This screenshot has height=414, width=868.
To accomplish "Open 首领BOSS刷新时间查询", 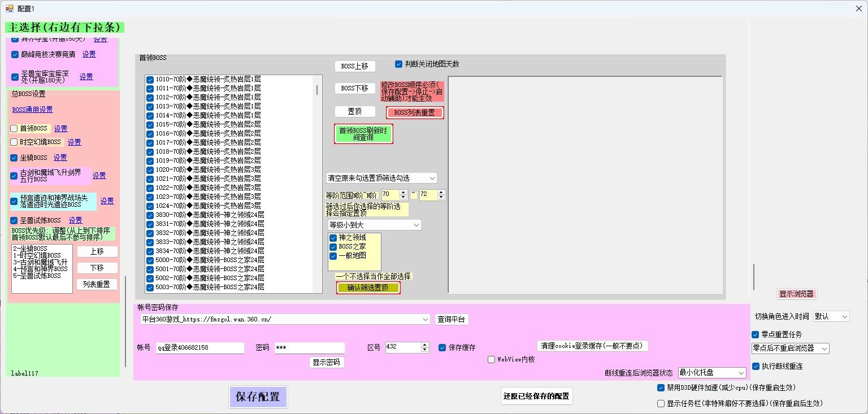I will (x=363, y=134).
